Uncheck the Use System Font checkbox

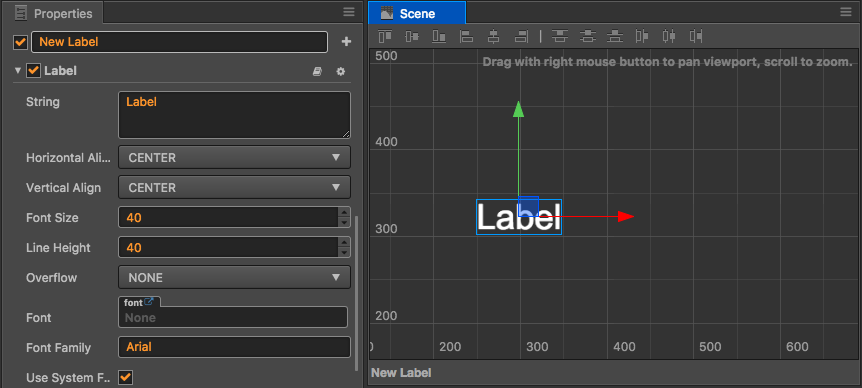(x=126, y=378)
